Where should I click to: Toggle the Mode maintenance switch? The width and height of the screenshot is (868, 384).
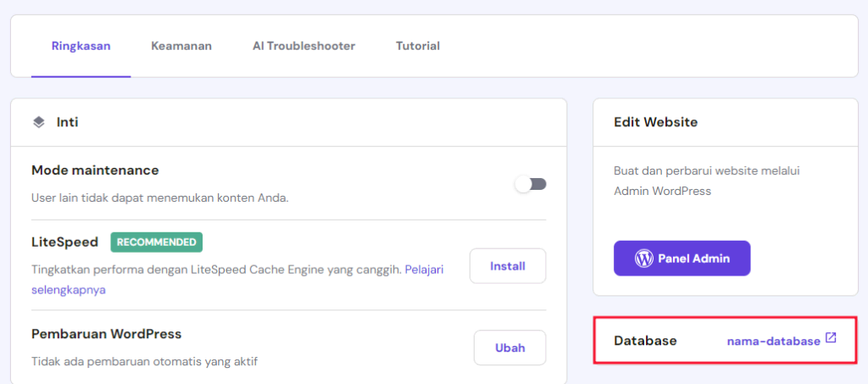click(531, 184)
